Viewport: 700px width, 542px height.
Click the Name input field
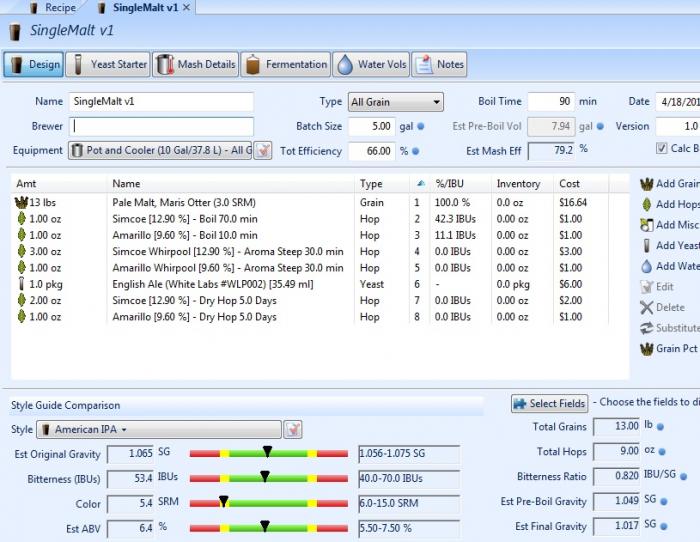coord(161,102)
